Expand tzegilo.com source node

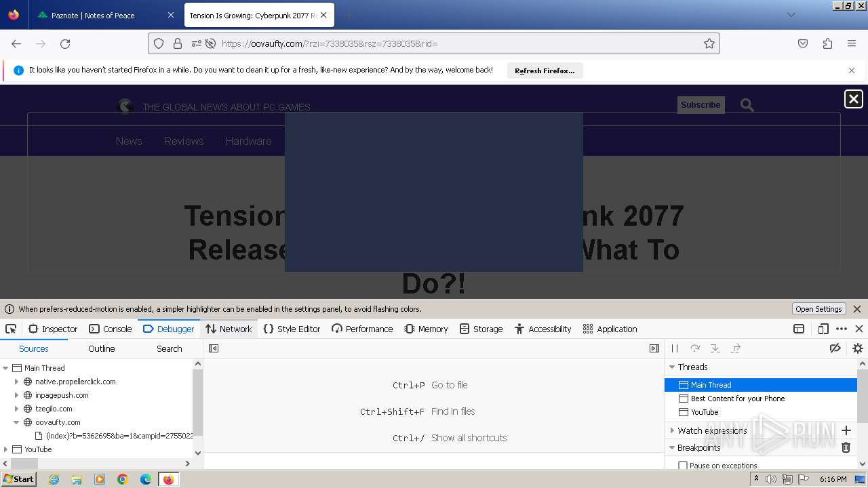(16, 409)
